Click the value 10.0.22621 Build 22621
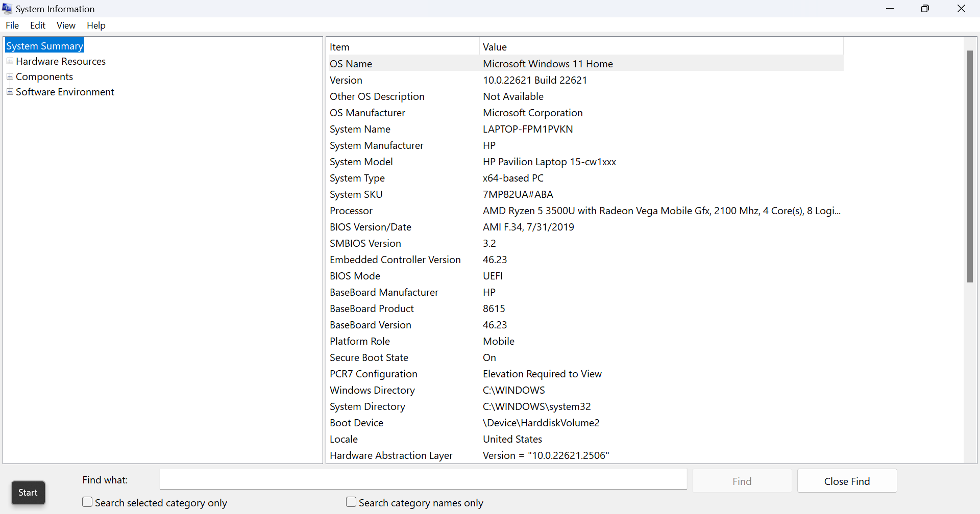This screenshot has width=980, height=514. [x=535, y=80]
